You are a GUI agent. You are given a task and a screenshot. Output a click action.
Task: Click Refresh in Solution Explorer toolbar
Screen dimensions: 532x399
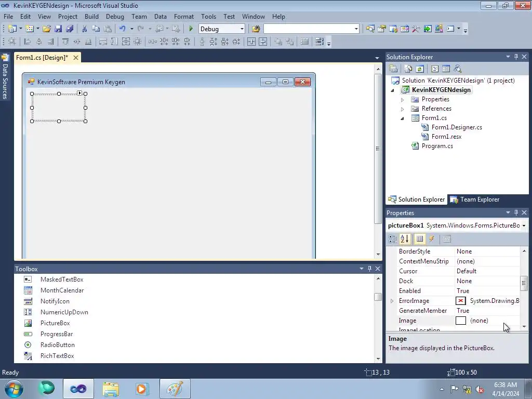pos(420,69)
